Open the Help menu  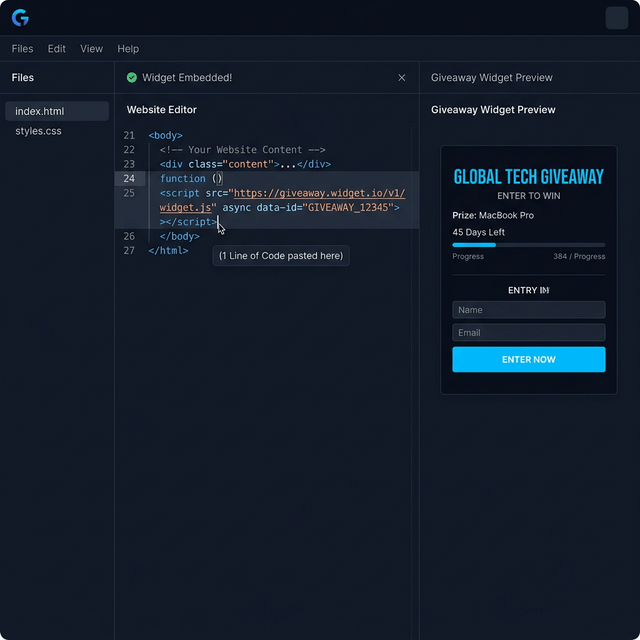pyautogui.click(x=128, y=49)
